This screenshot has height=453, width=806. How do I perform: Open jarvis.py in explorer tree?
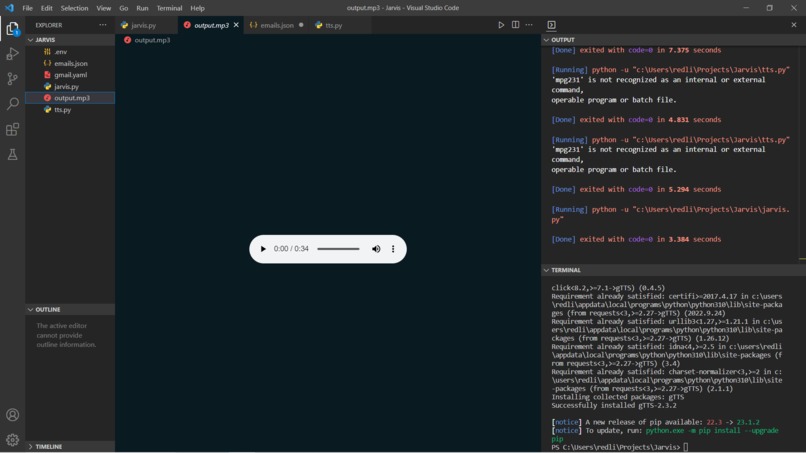point(70,86)
